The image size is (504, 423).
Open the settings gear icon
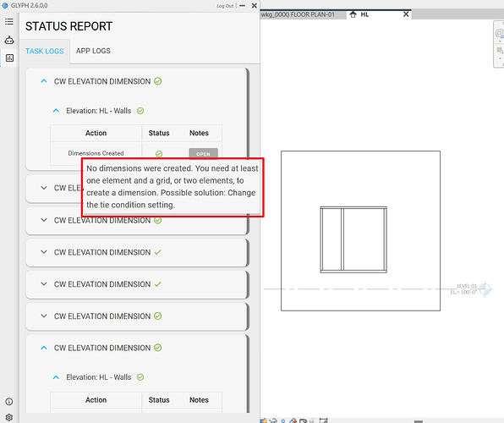point(9,418)
